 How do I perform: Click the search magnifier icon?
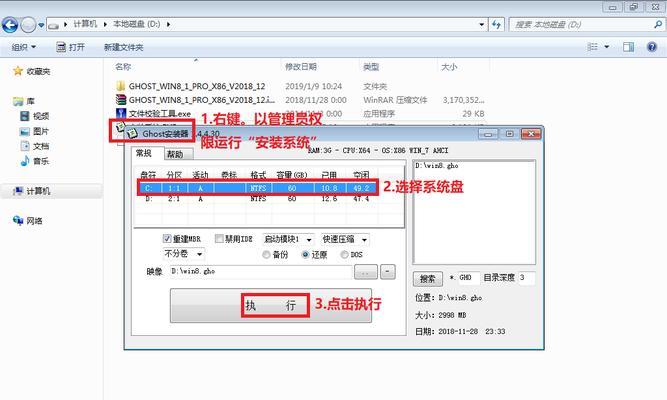click(658, 25)
